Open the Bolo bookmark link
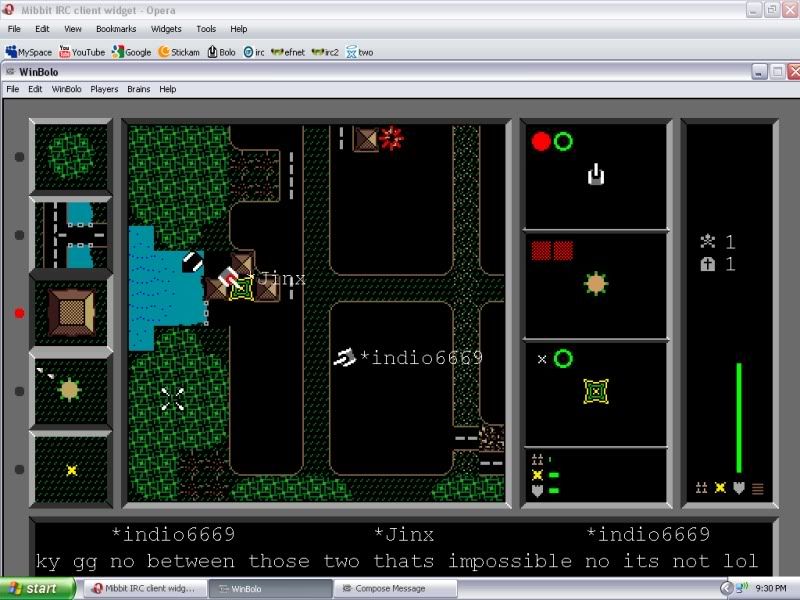This screenshot has height=600, width=800. (221, 52)
